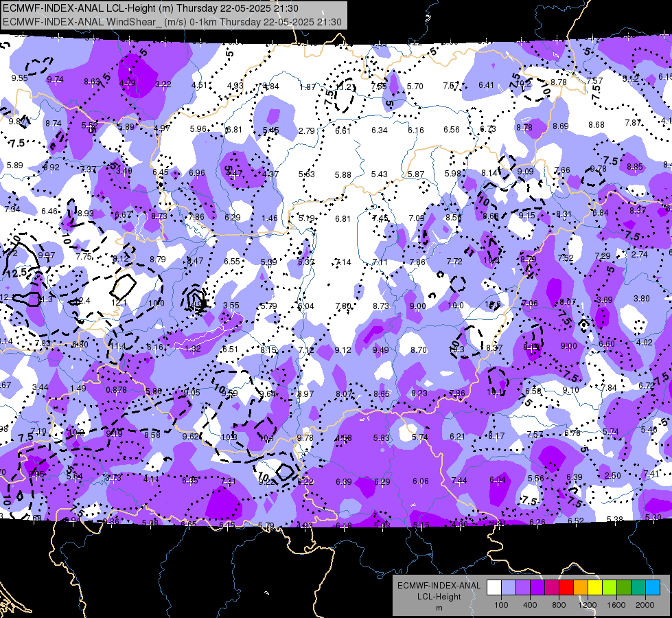Click the legend scale label 2000

645,605
